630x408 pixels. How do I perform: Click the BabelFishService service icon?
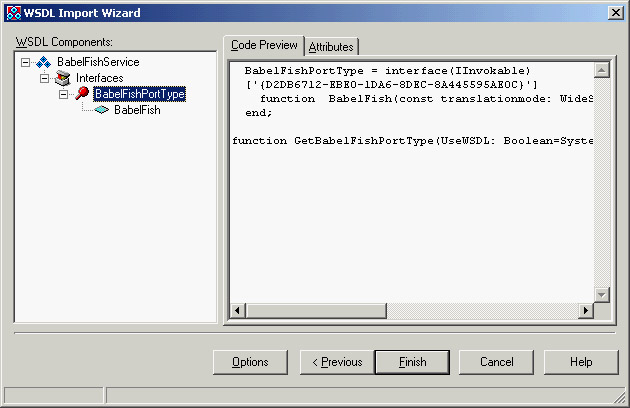click(44, 62)
